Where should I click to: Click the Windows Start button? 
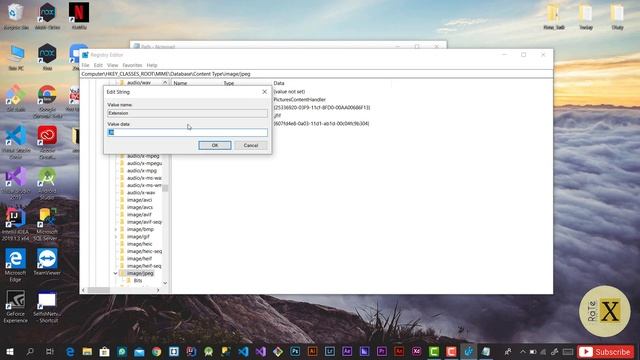click(10, 351)
